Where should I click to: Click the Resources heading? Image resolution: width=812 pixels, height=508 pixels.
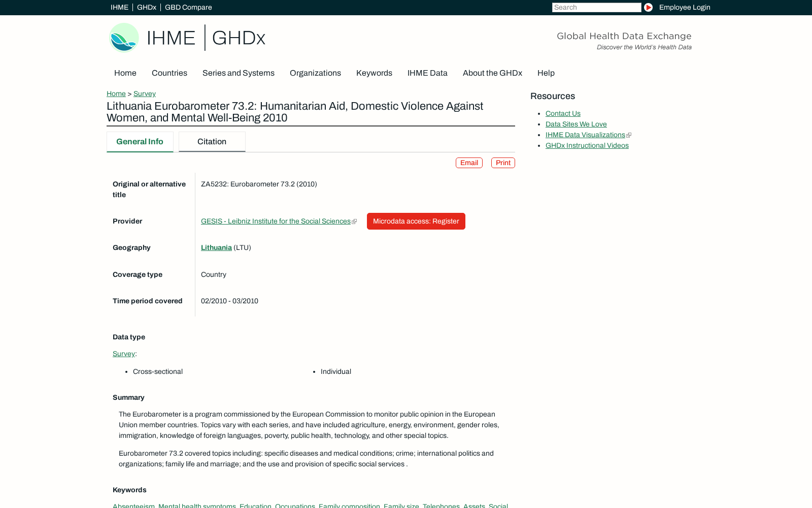coord(553,97)
